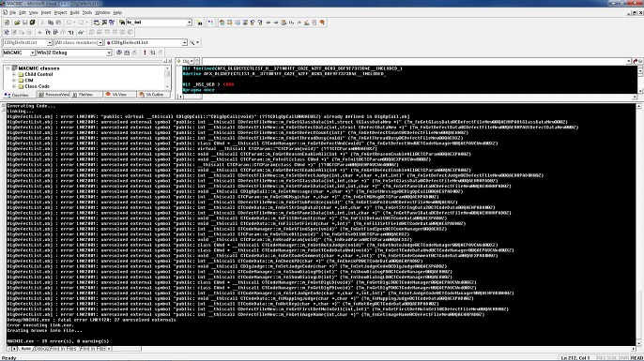The height and width of the screenshot is (361, 644).
Task: Switch to the FileView tab
Action: [x=86, y=95]
